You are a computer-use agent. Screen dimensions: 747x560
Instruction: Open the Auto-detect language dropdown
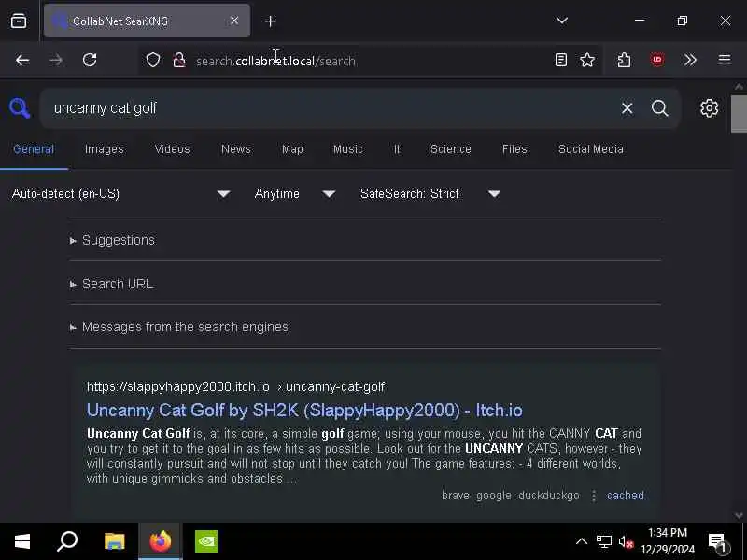121,194
